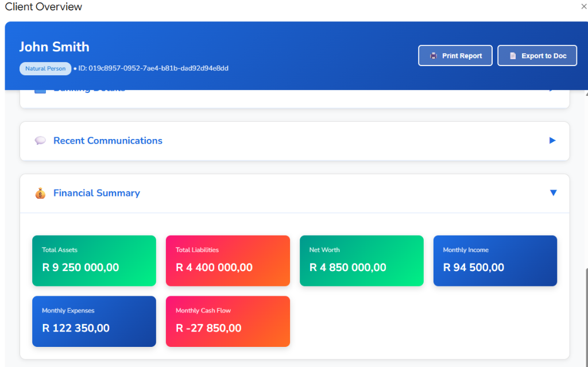588x367 pixels.
Task: Select the Monthly Expenses card
Action: (94, 321)
